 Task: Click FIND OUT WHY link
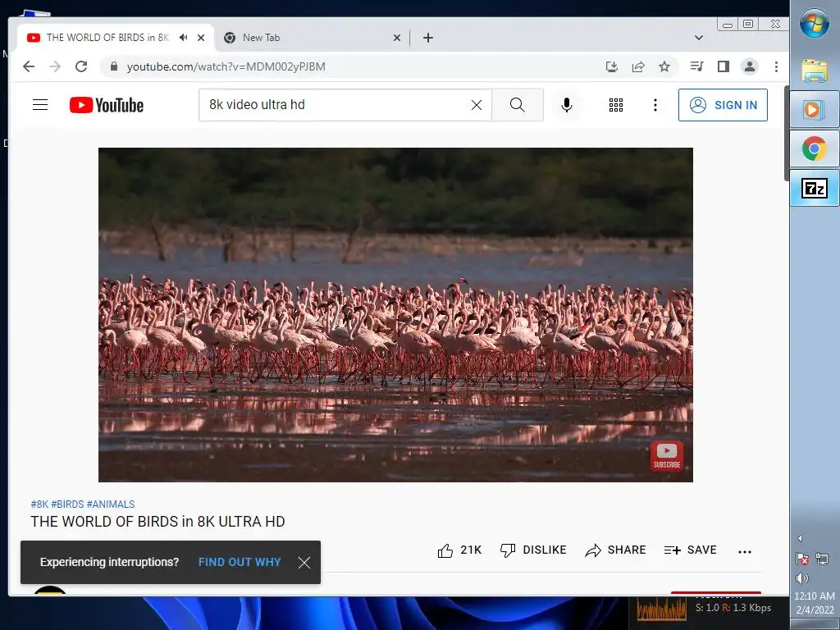click(x=240, y=562)
